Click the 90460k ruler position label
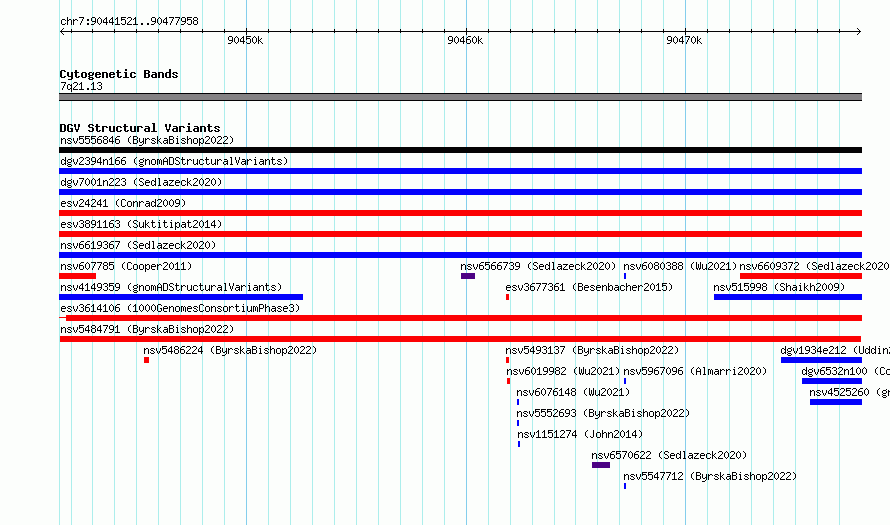 coord(465,40)
